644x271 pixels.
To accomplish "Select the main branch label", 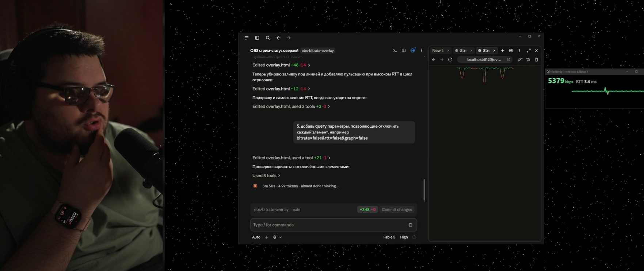I will 296,210.
